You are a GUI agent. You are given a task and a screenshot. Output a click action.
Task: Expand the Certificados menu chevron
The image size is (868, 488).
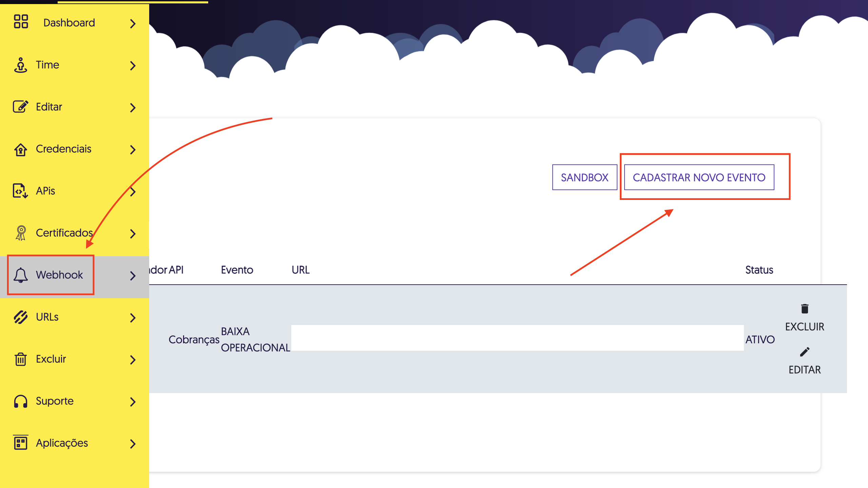(x=133, y=233)
